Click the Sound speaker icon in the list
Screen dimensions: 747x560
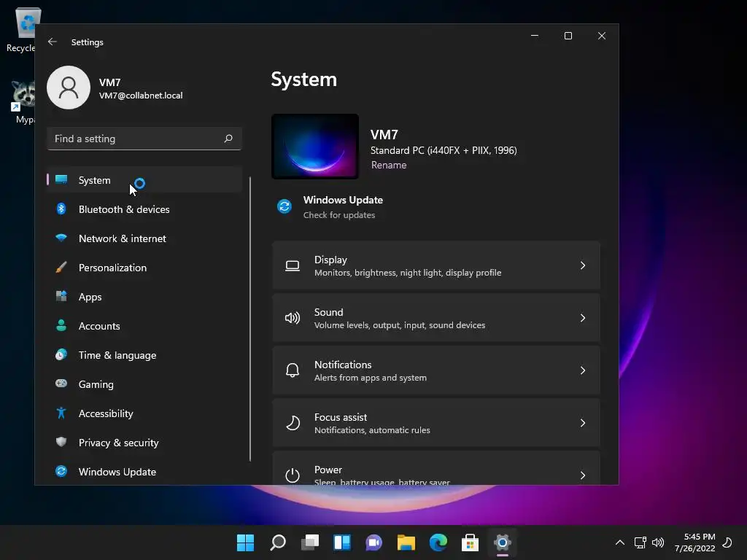click(293, 318)
